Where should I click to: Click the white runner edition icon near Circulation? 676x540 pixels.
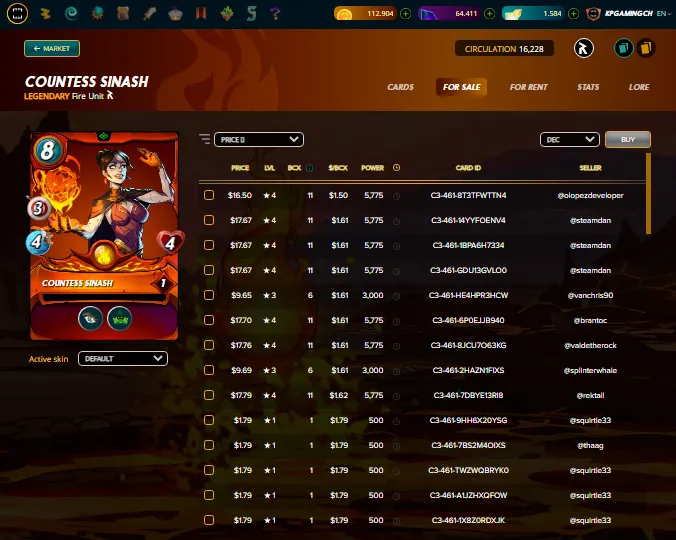(x=584, y=48)
